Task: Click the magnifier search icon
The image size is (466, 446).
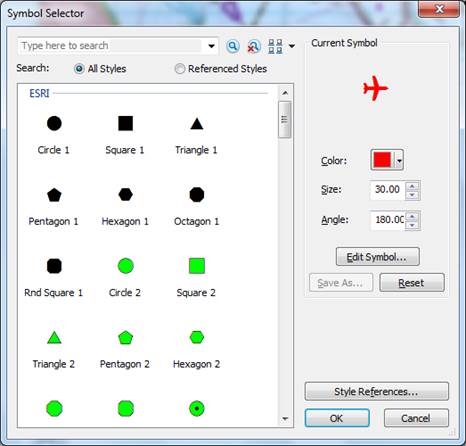Action: 233,46
